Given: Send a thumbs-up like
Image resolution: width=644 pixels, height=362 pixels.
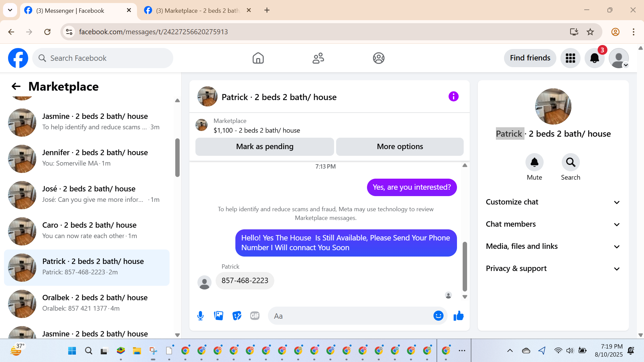Looking at the screenshot, I should 458,316.
